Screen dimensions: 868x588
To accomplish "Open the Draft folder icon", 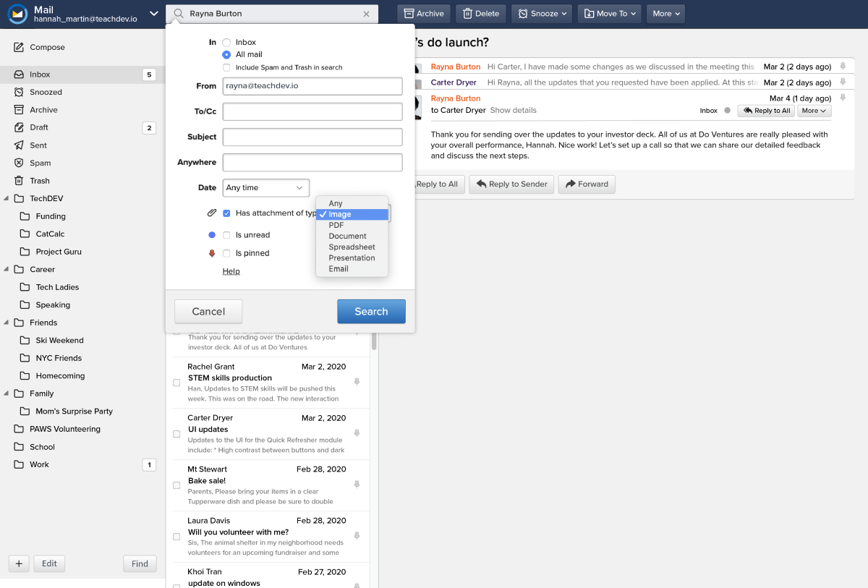I will tap(20, 128).
